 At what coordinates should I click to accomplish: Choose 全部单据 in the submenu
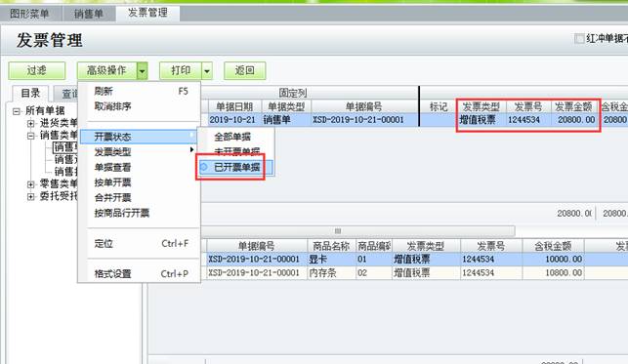[x=232, y=137]
